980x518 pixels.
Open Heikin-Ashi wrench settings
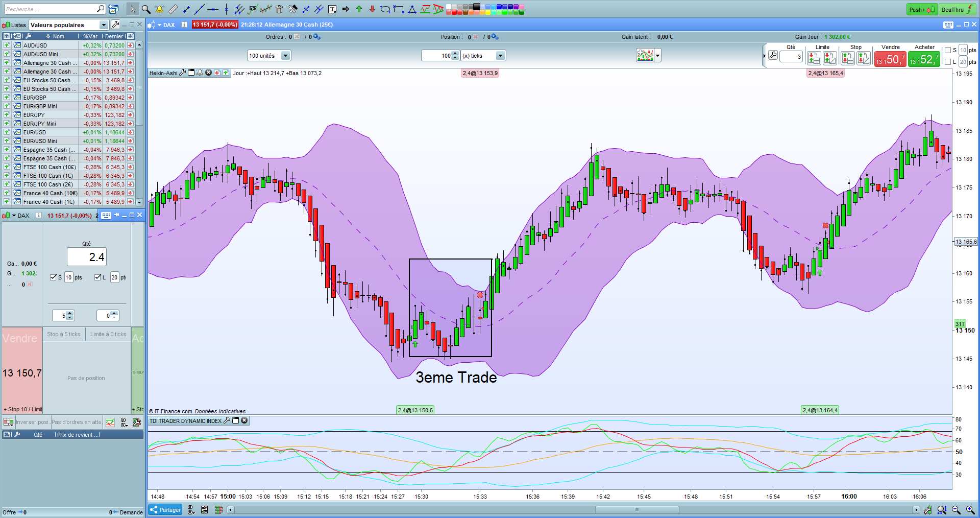pos(182,73)
